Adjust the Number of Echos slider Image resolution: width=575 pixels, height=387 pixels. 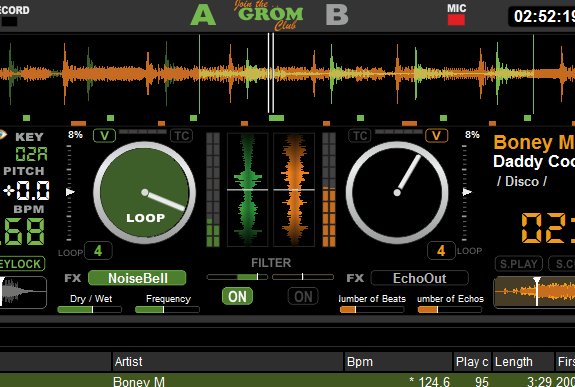click(x=450, y=310)
